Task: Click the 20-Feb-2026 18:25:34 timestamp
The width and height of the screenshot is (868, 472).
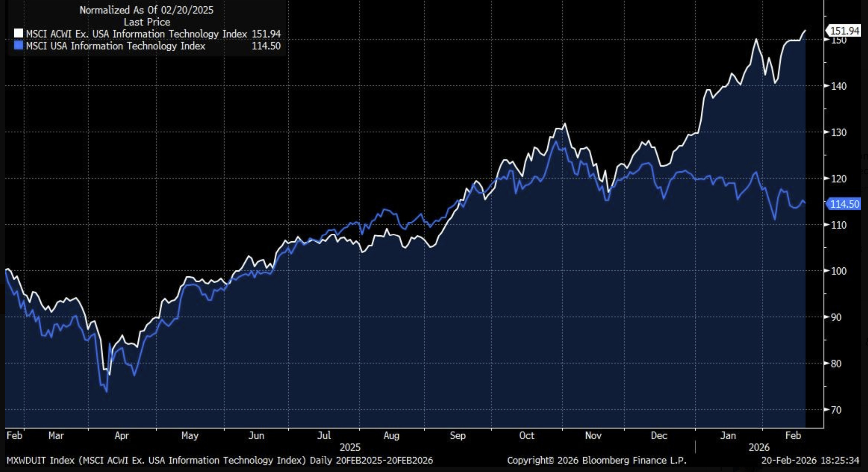Action: (x=810, y=460)
